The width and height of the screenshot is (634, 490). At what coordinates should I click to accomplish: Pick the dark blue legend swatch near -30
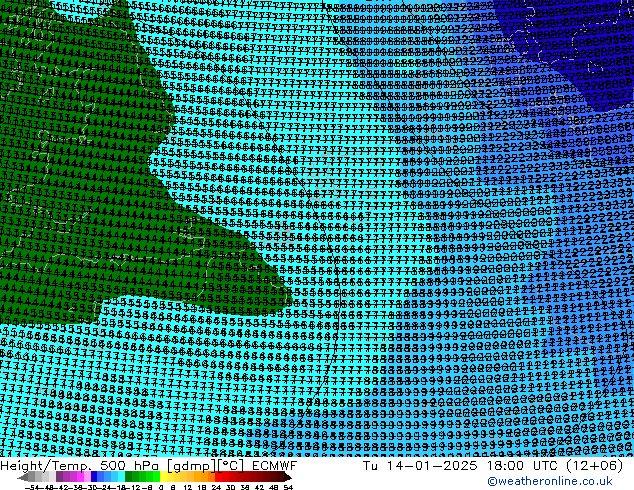[94, 476]
